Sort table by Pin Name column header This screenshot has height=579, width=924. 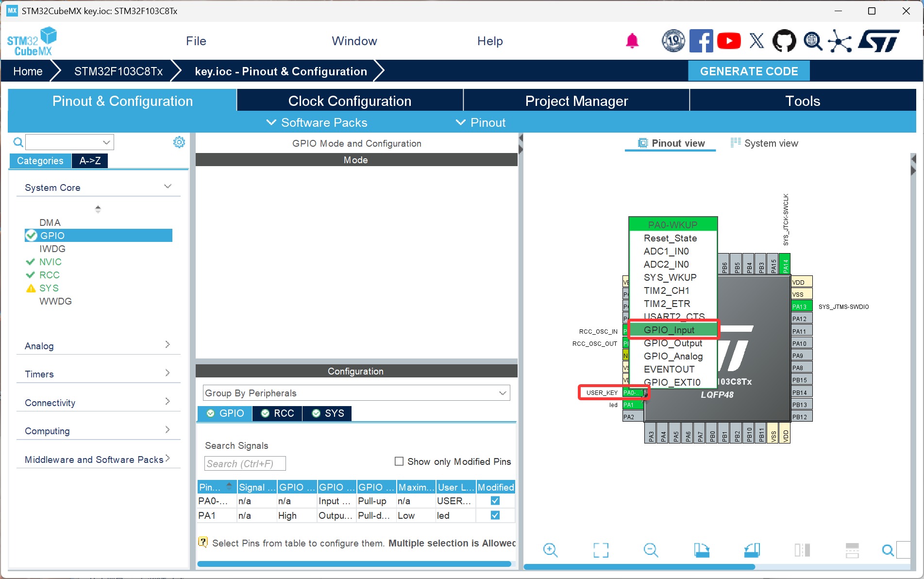[217, 487]
